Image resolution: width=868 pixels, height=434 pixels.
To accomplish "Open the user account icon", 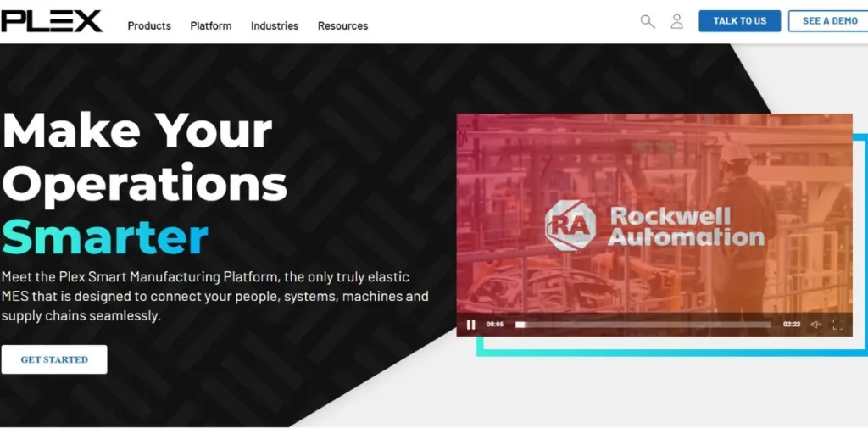I will [x=676, y=21].
